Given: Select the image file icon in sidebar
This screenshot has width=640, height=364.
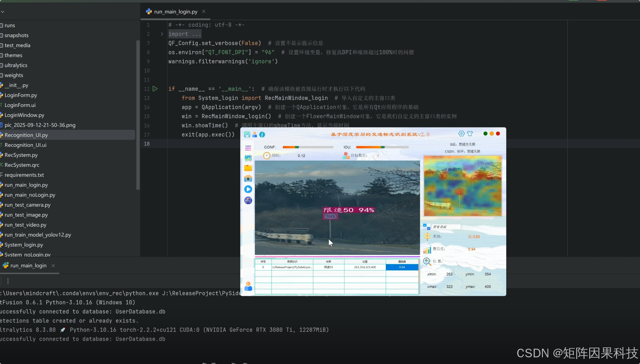Looking at the screenshot, I should click(x=248, y=158).
